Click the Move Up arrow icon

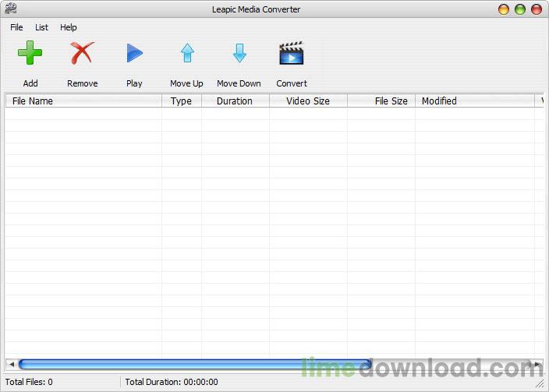[187, 54]
